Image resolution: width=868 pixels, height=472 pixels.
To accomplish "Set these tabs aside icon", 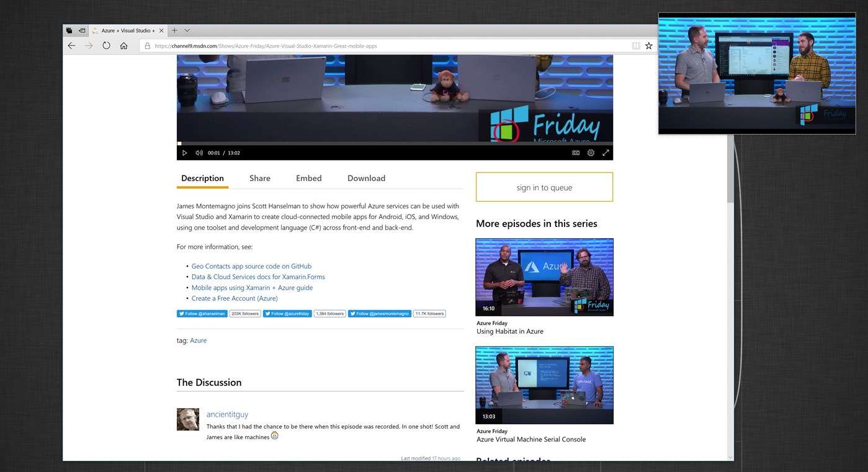I will pyautogui.click(x=82, y=30).
